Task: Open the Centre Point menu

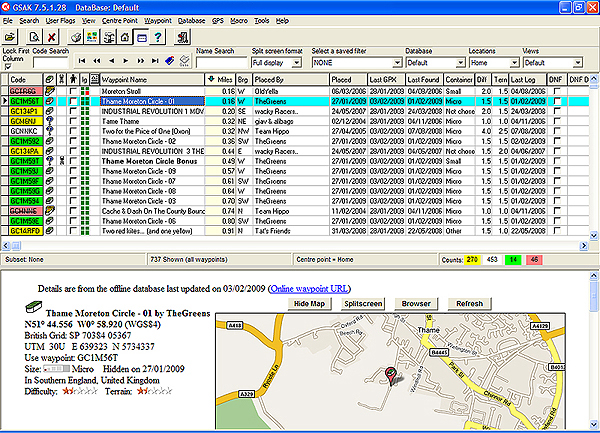Action: (119, 21)
